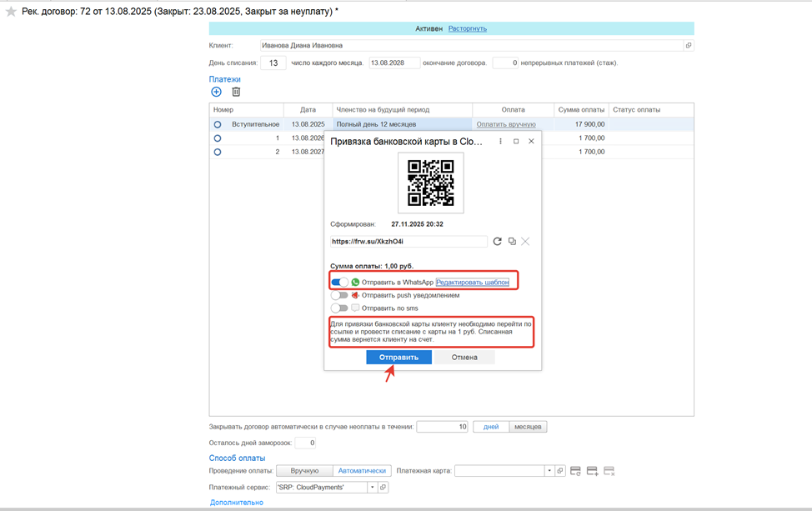Click the Платежи section heading
This screenshot has width=812, height=511.
225,79
